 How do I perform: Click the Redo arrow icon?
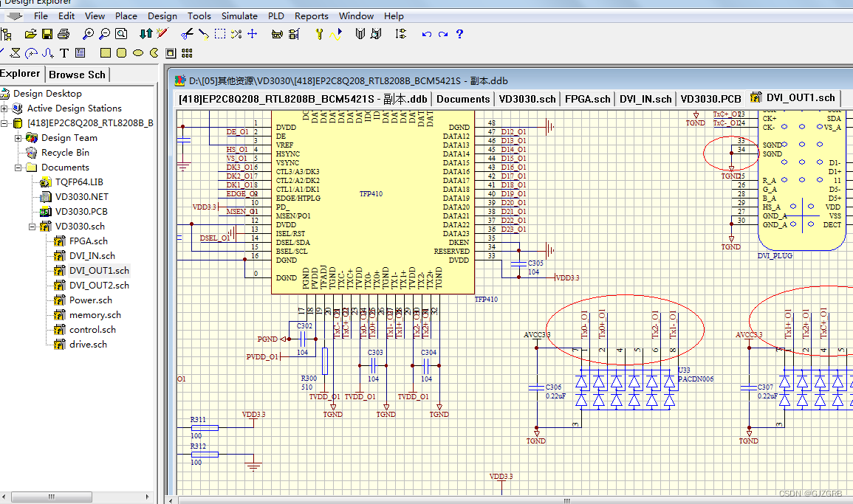coord(443,33)
